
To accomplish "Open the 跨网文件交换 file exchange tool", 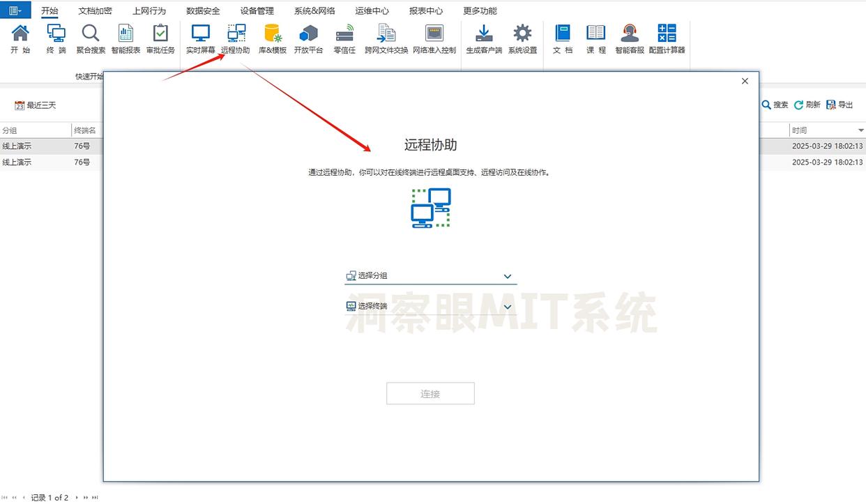I will pos(386,39).
